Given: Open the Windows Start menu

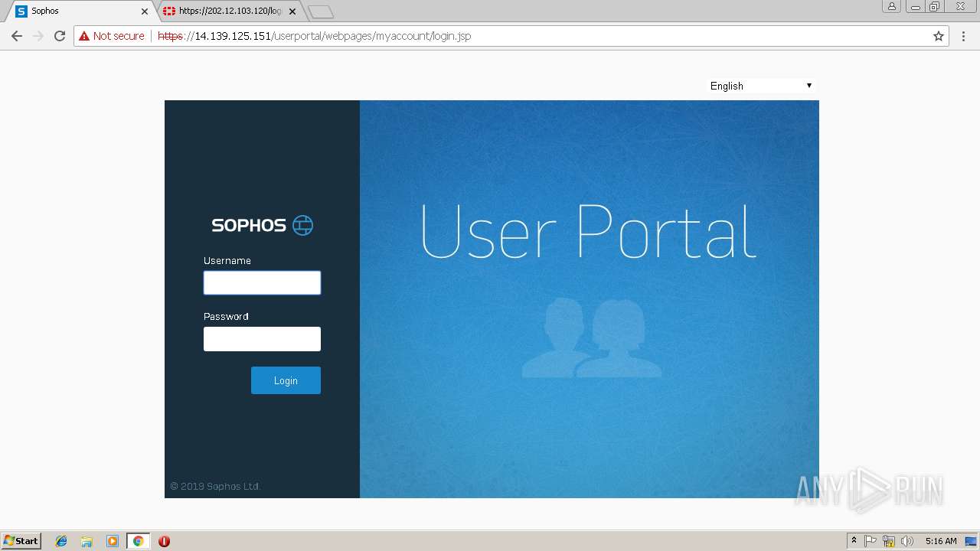Looking at the screenshot, I should click(x=21, y=541).
